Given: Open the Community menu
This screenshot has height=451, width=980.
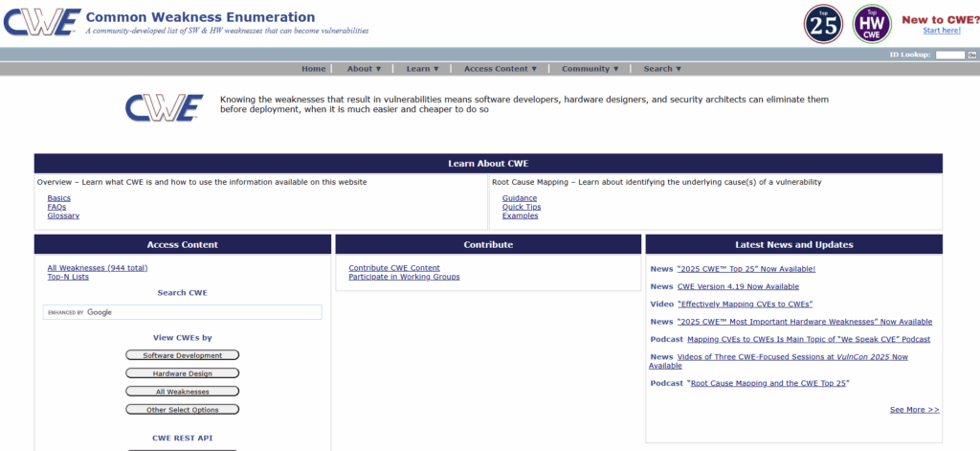Looking at the screenshot, I should pyautogui.click(x=590, y=69).
